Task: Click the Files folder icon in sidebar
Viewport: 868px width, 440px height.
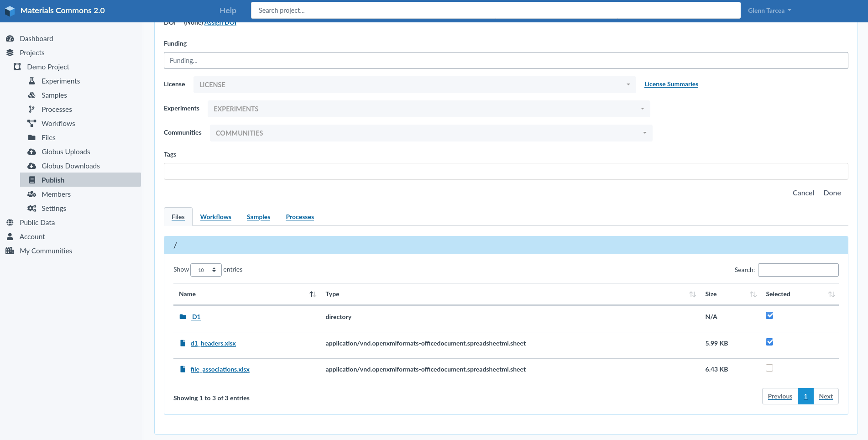Action: coord(32,138)
